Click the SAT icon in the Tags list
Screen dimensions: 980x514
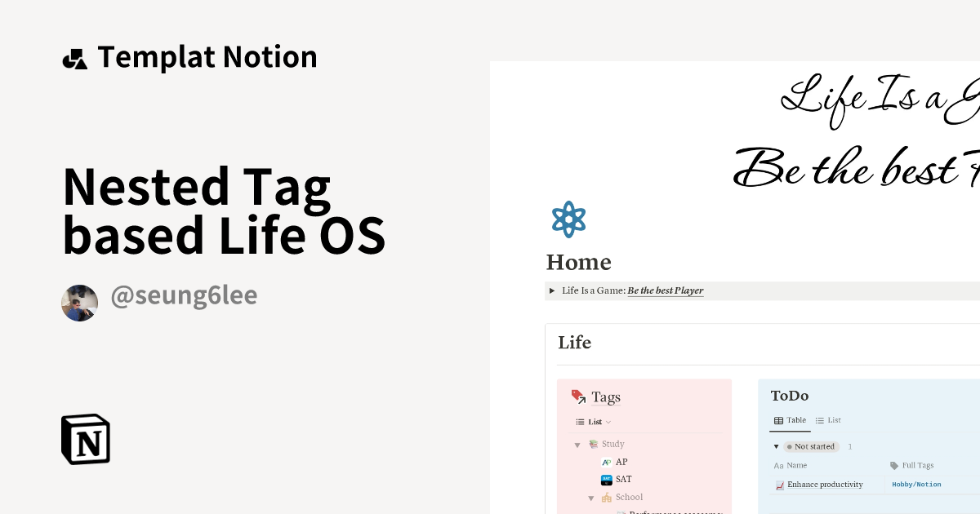tap(606, 479)
